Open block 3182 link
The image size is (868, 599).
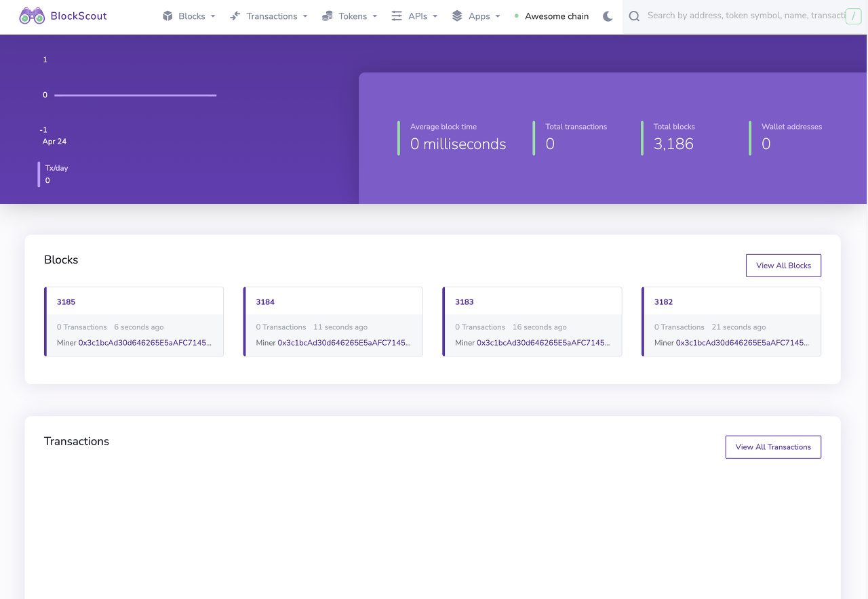(663, 302)
